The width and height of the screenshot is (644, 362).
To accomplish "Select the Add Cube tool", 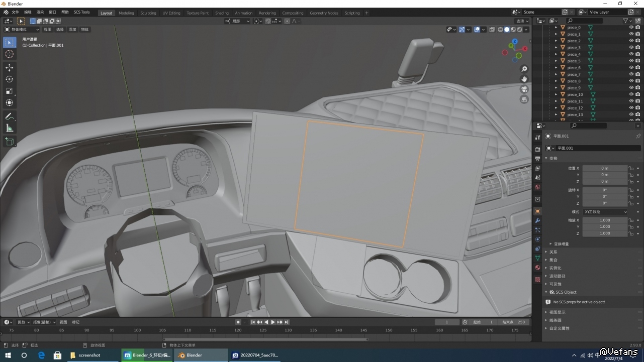I will click(9, 142).
